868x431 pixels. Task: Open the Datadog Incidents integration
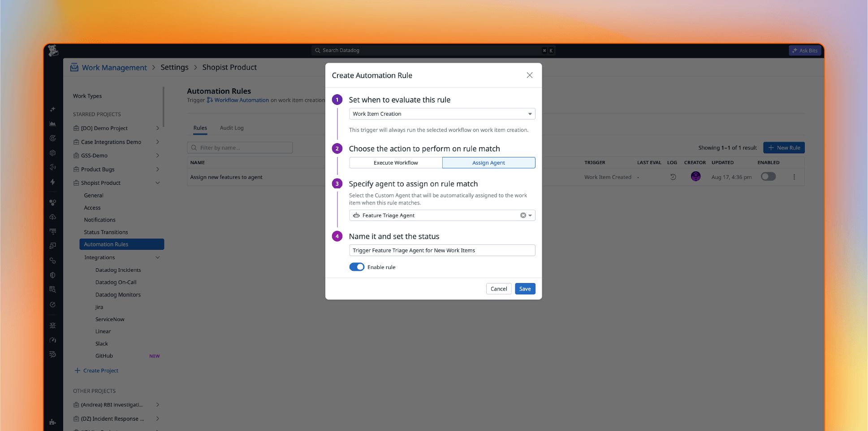coord(118,270)
